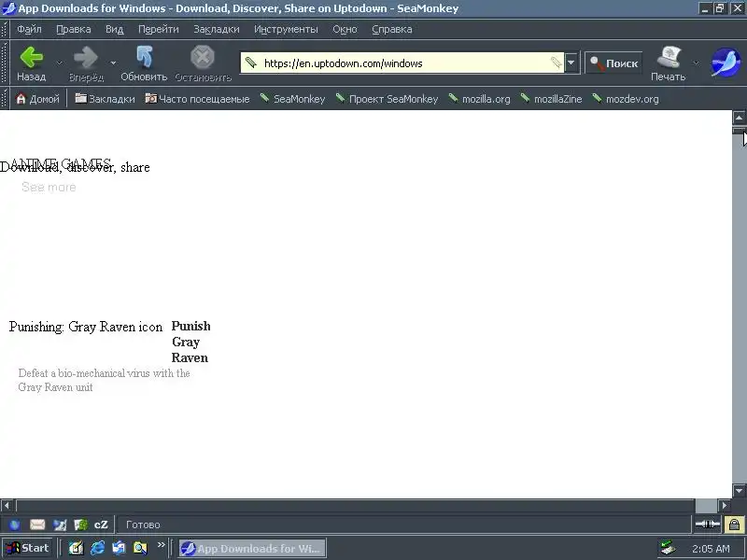Screen dimensions: 747x560
Task: Show more quick launch icons chevron
Action: (x=161, y=545)
